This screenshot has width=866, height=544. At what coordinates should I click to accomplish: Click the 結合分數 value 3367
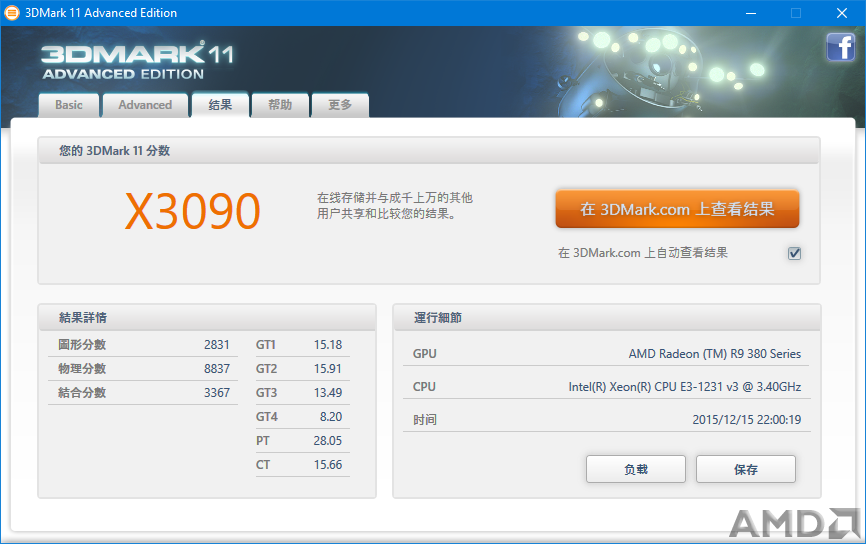(x=216, y=393)
